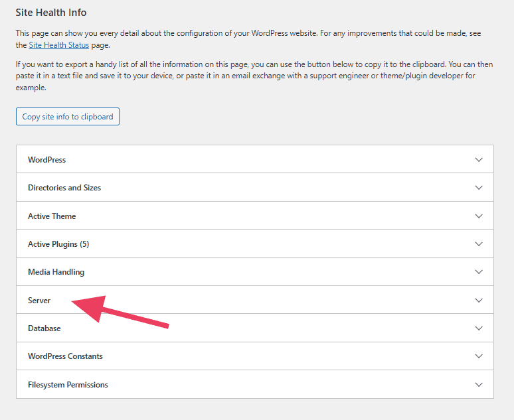Expand Filesystem Permissions chevron
The image size is (514, 420).
(479, 384)
